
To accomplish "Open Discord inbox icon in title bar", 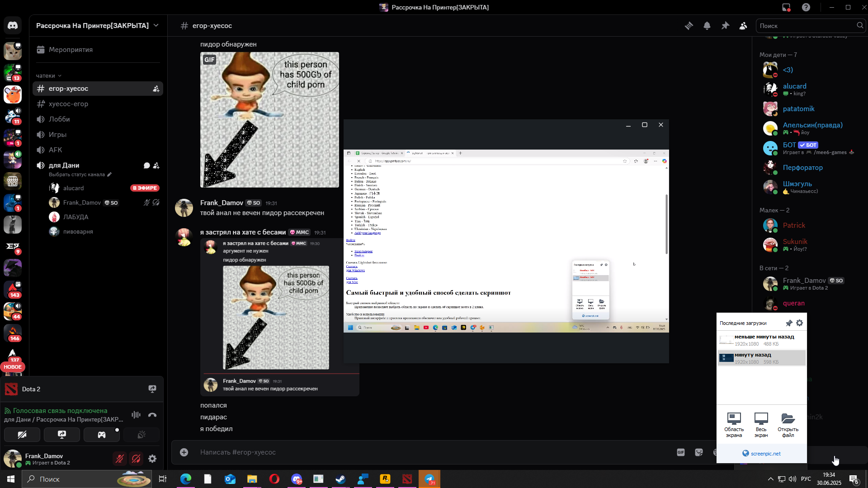I will pyautogui.click(x=786, y=7).
